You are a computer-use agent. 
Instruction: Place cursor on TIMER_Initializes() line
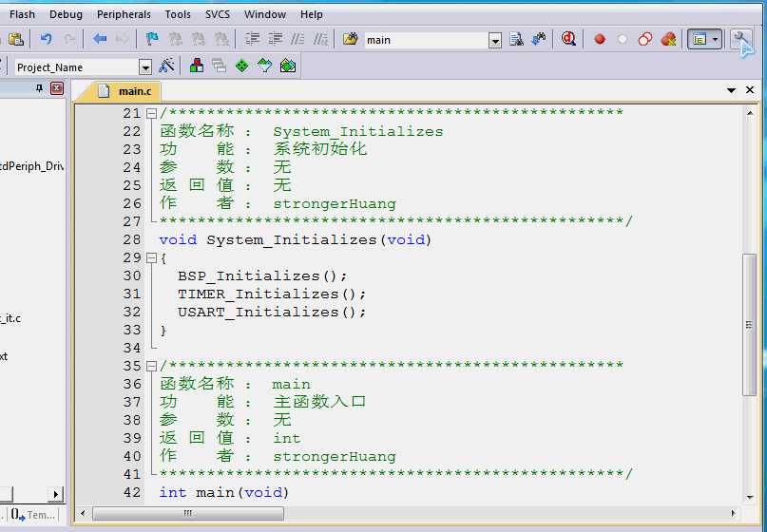(272, 294)
